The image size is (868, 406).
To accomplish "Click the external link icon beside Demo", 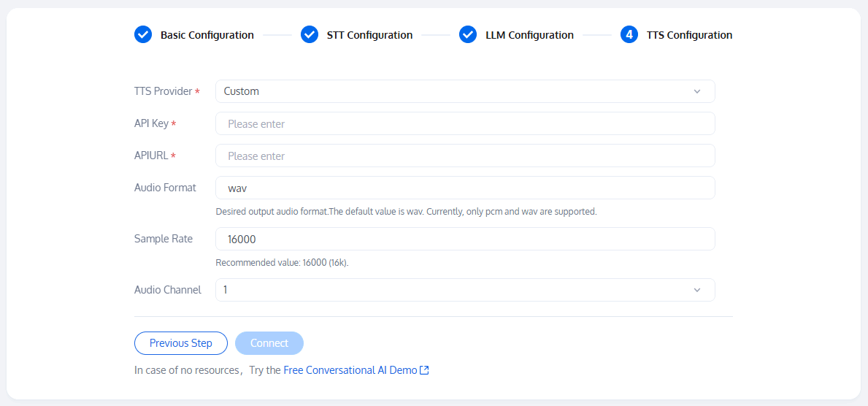I will click(x=424, y=370).
